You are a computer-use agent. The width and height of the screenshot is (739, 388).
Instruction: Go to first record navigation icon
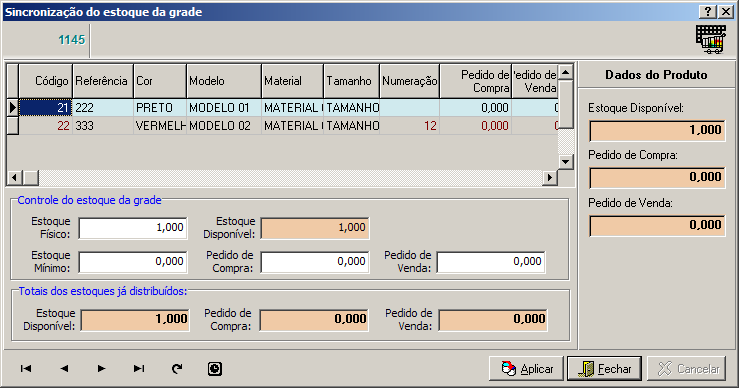coord(26,368)
